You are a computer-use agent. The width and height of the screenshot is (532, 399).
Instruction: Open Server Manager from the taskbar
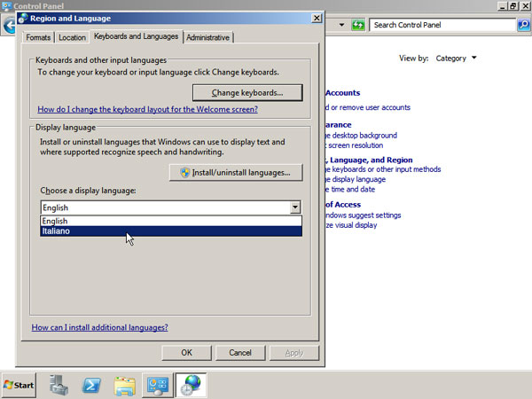[x=59, y=385]
